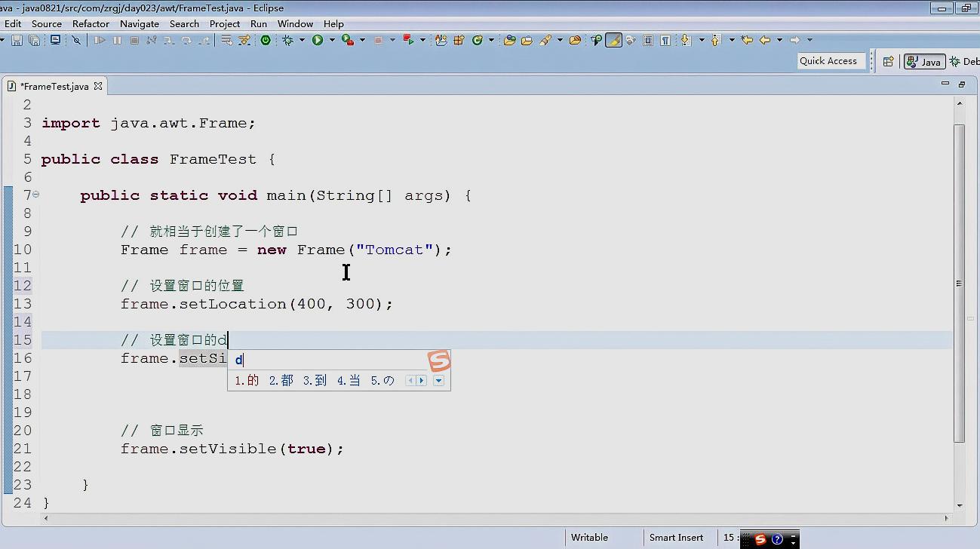Click the Open Type icon

pos(509,40)
